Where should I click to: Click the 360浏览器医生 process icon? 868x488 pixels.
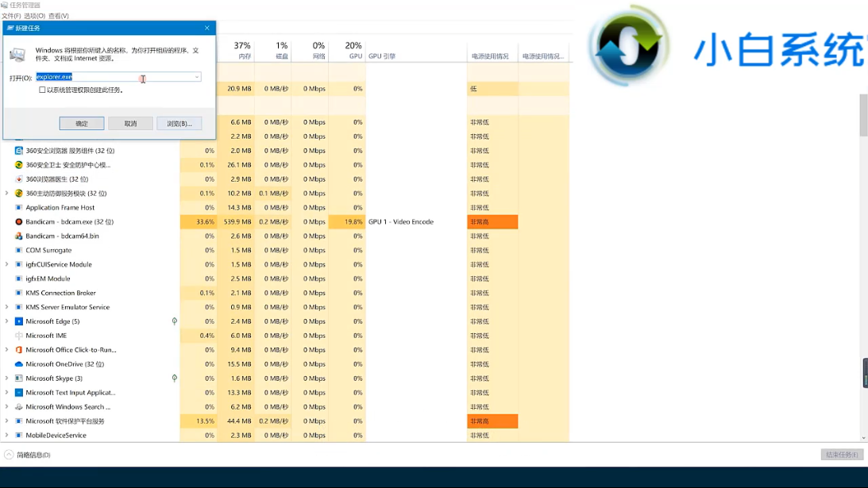(19, 179)
